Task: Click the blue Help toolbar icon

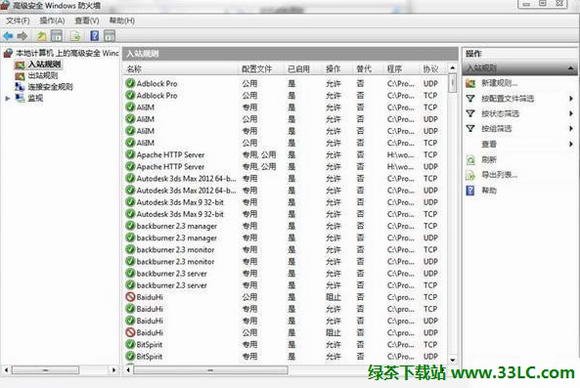Action: (95, 36)
